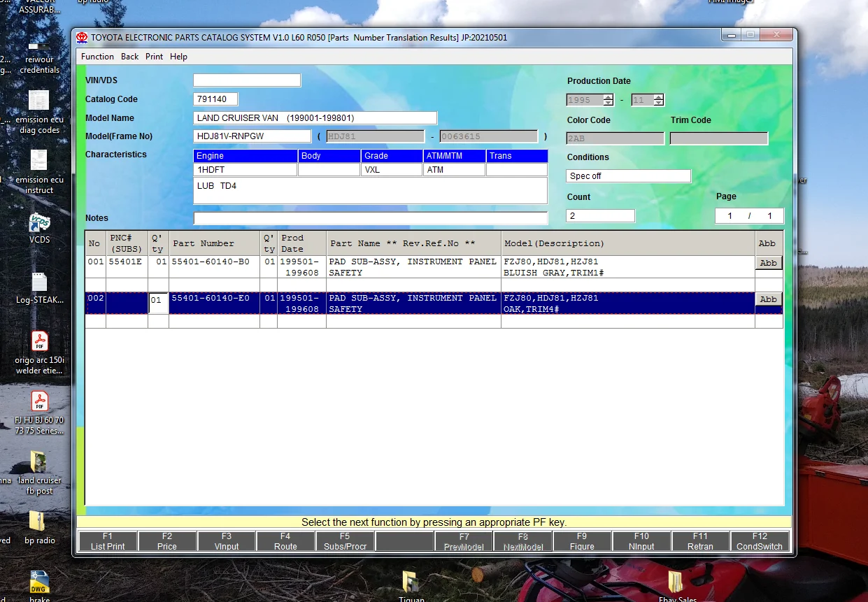The image size is (868, 602).
Task: Click the Count field
Action: coord(601,216)
